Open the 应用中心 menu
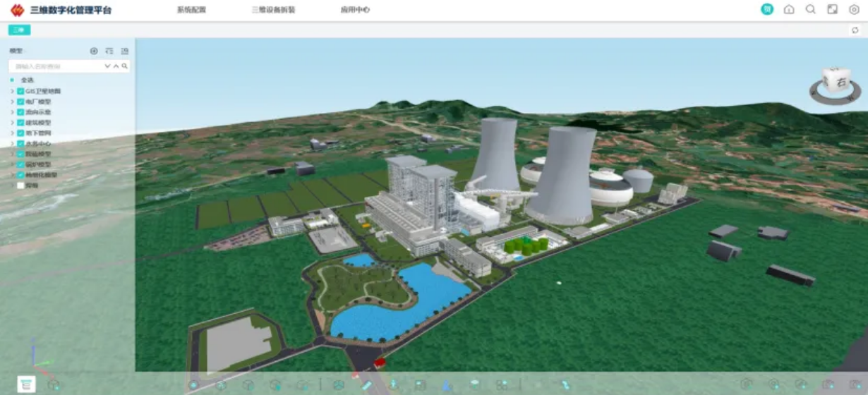This screenshot has height=395, width=868. point(355,11)
